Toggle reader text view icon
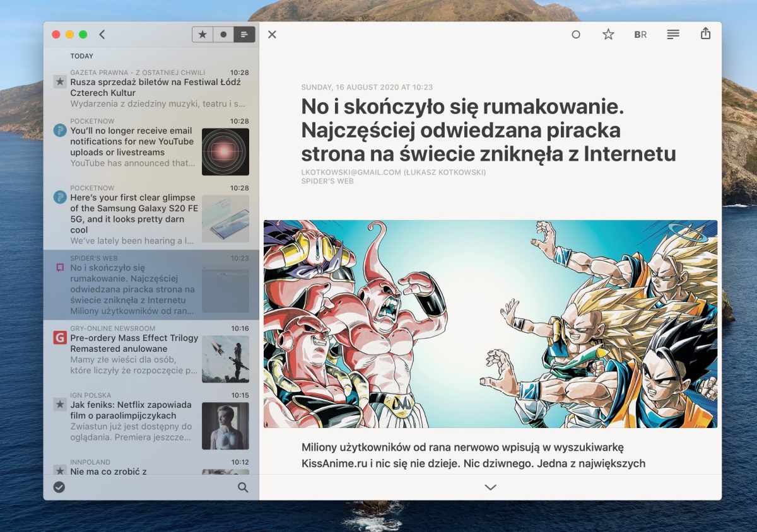 coord(673,35)
